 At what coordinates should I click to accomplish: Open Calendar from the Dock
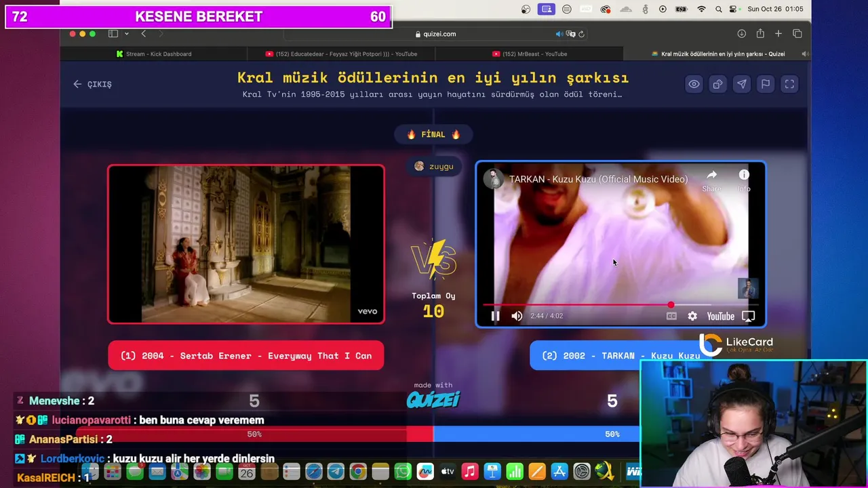[x=246, y=471]
